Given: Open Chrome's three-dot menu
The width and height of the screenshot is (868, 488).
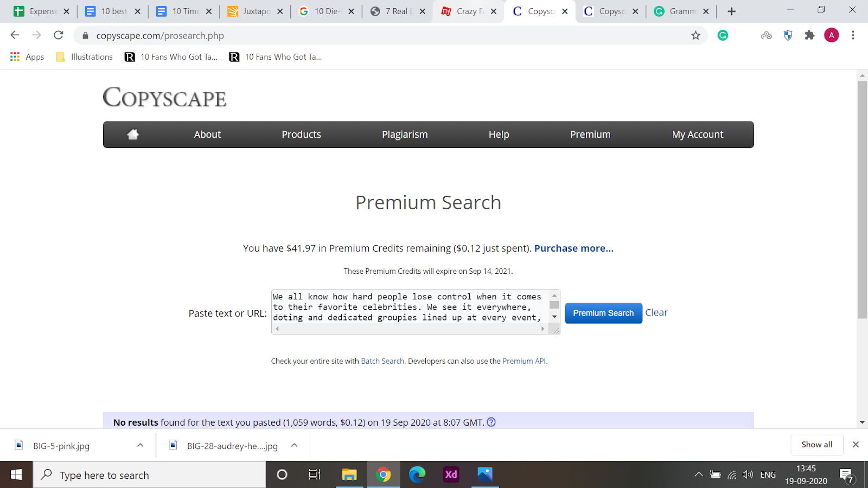Looking at the screenshot, I should (853, 35).
